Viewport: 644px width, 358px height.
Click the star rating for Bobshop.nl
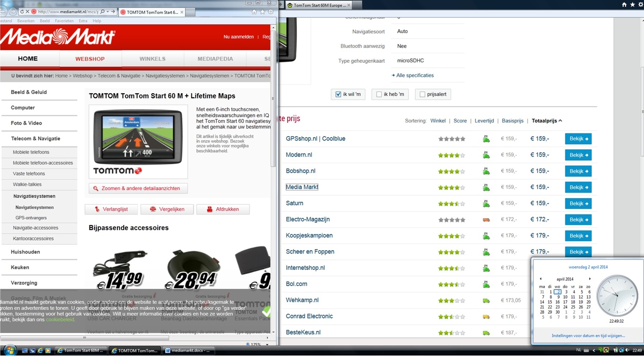coord(451,171)
